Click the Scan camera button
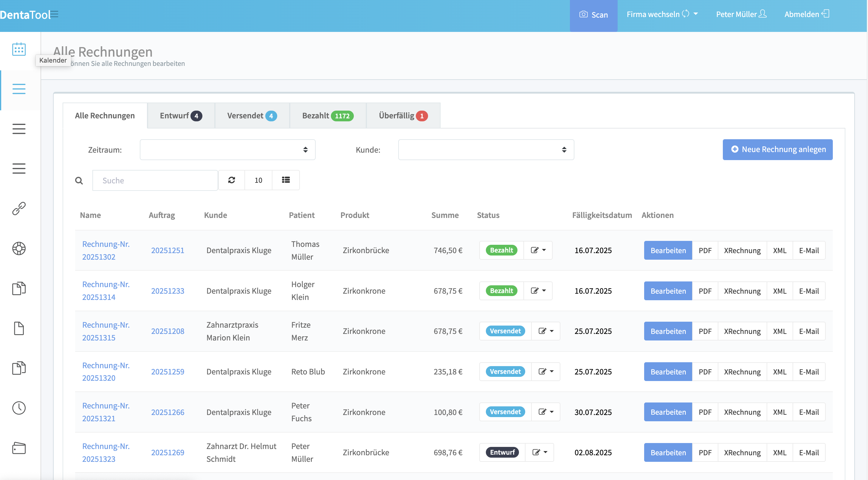The width and height of the screenshot is (868, 480). (593, 15)
